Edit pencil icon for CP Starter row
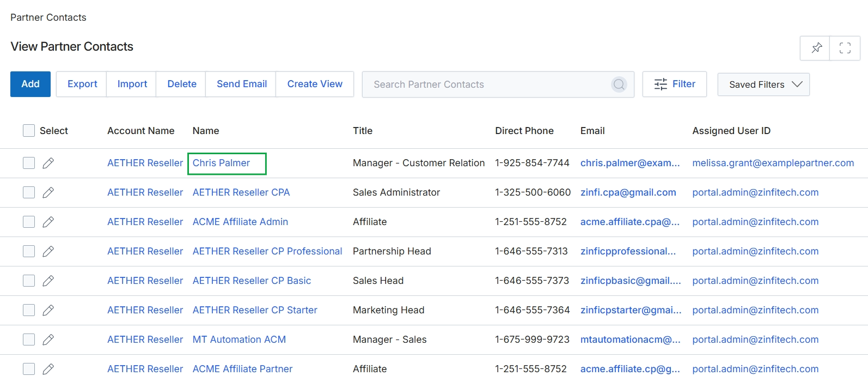Viewport: 868px width, 382px height. (48, 310)
